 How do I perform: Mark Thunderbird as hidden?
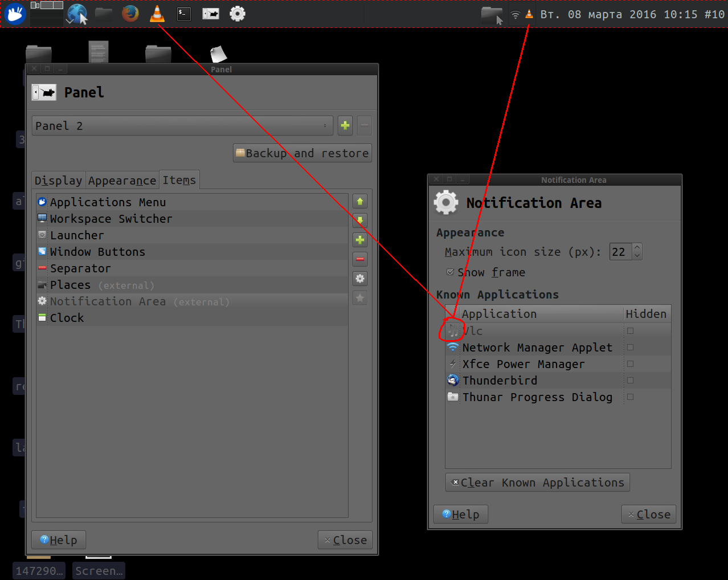tap(630, 381)
